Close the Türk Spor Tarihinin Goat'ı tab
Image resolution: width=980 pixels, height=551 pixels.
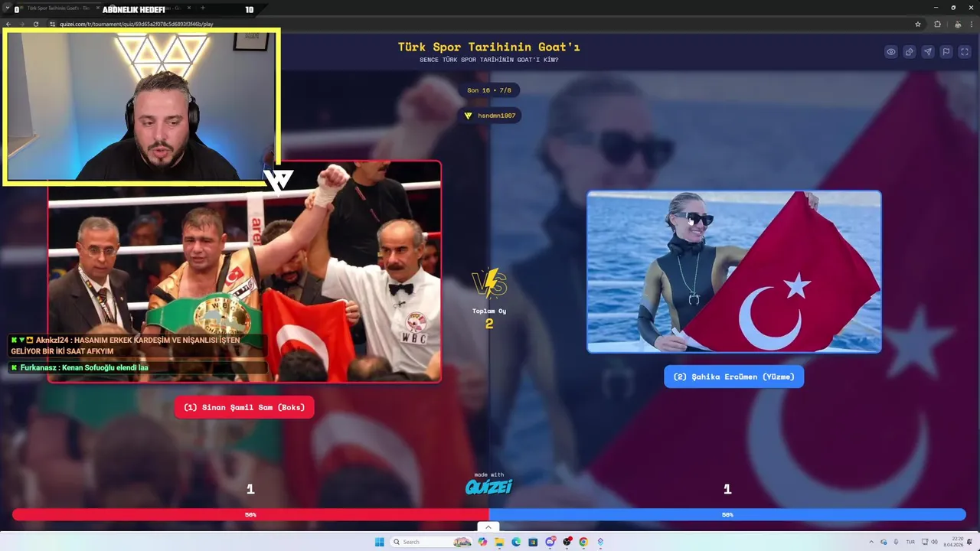point(98,8)
